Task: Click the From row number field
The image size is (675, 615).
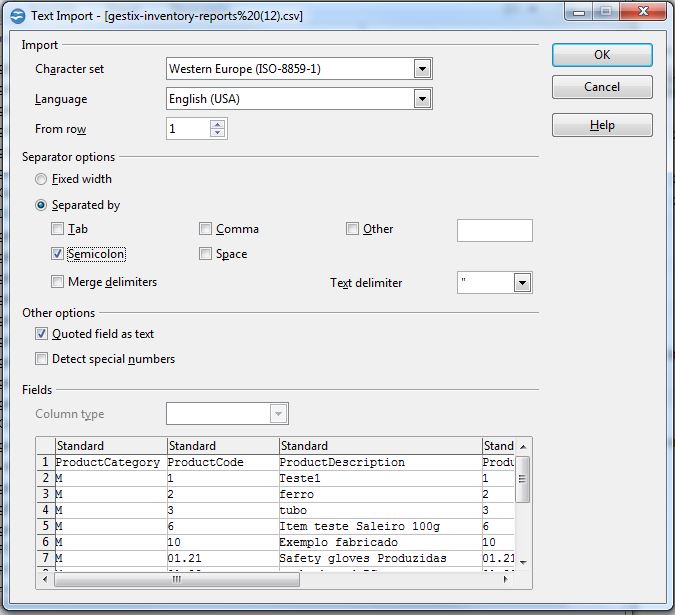Action: pos(188,129)
